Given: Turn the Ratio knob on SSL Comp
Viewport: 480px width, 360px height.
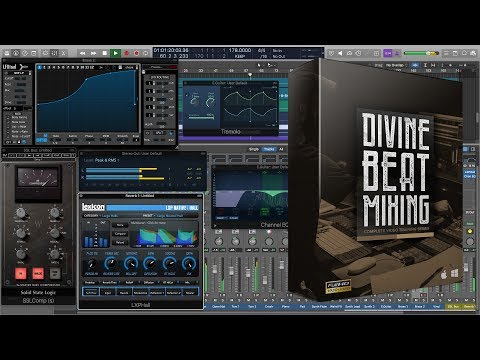Looking at the screenshot, I should pyautogui.click(x=21, y=254).
